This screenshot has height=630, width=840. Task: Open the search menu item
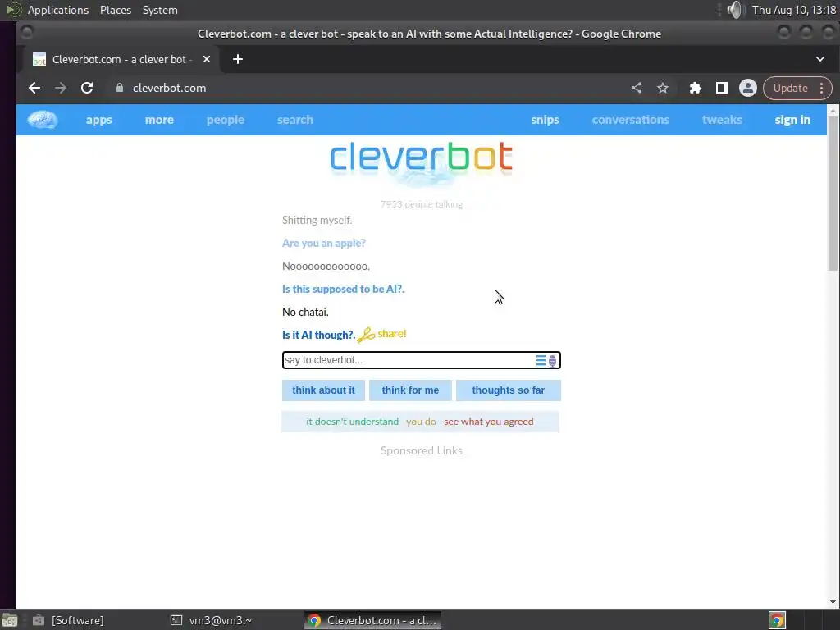click(x=295, y=120)
